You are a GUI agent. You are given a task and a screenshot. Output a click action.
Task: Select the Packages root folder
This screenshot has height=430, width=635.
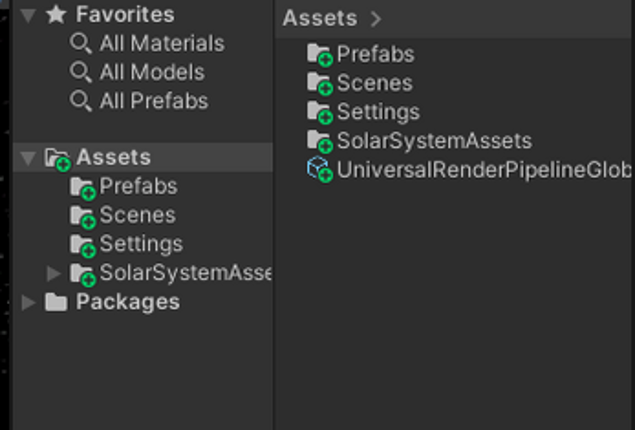tap(127, 302)
